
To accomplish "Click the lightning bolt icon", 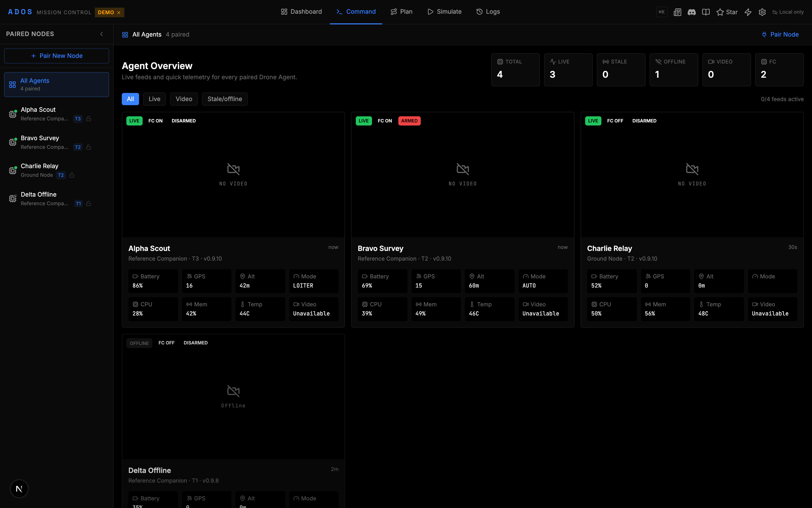I will pos(748,12).
